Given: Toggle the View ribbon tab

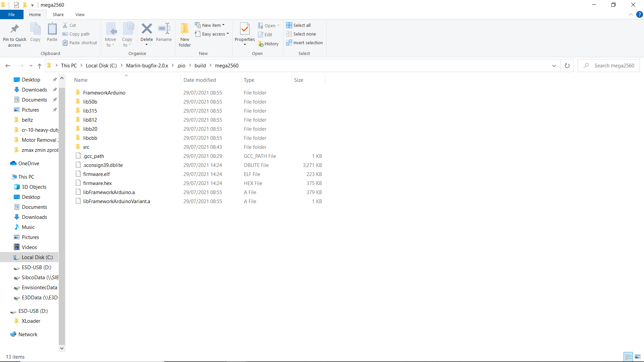Looking at the screenshot, I should click(x=79, y=15).
